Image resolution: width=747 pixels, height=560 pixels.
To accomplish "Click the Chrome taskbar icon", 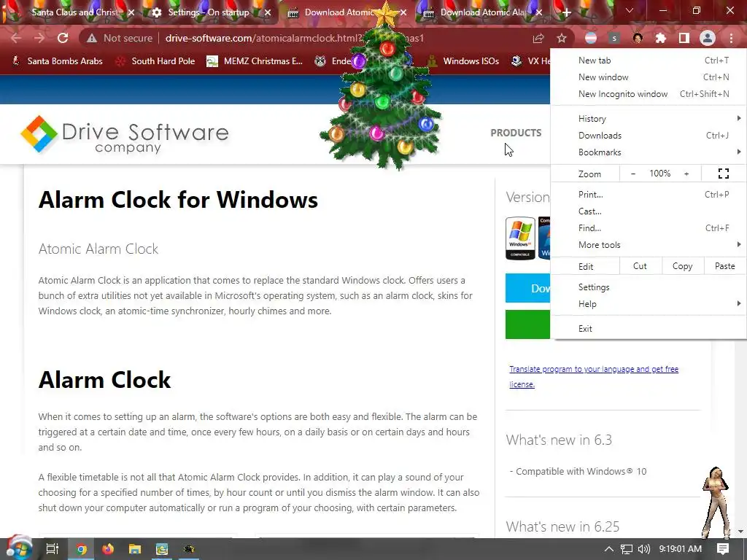I will coord(82,549).
